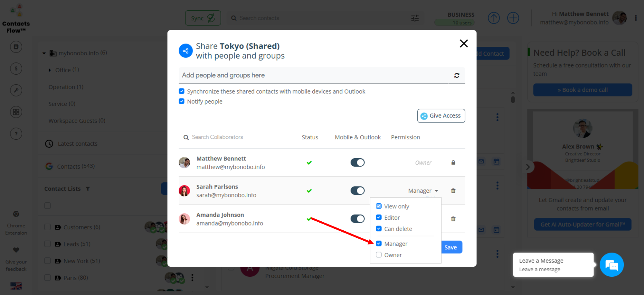Click the lock icon beside Owner
This screenshot has width=644, height=295.
click(x=453, y=163)
